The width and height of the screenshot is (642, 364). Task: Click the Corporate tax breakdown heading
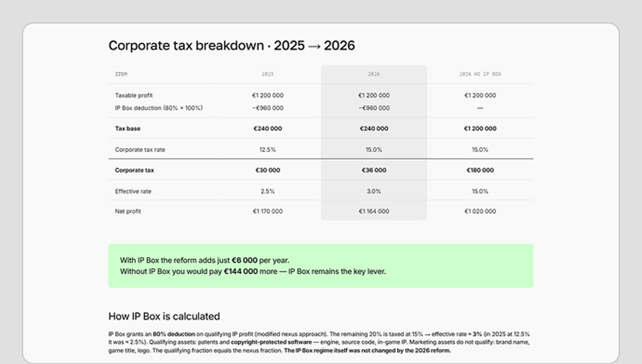tap(232, 45)
